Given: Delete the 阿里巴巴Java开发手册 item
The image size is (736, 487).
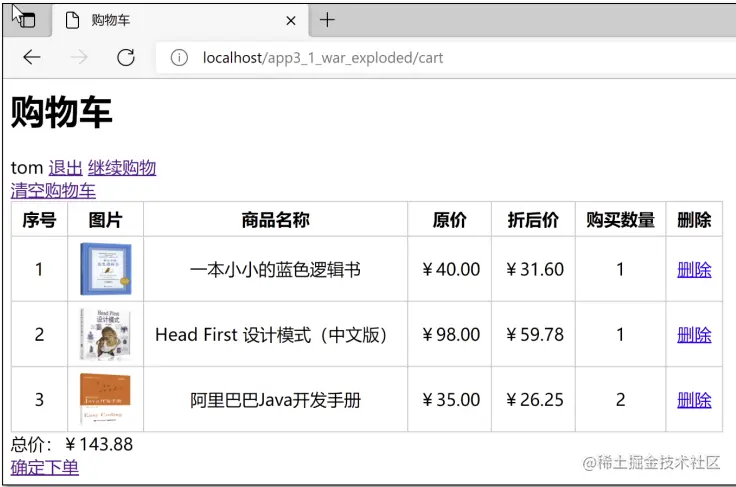Looking at the screenshot, I should pyautogui.click(x=694, y=400).
